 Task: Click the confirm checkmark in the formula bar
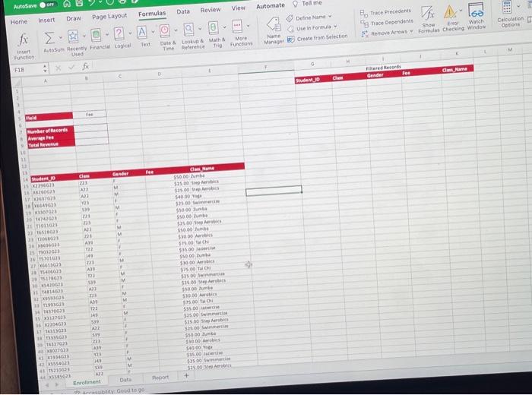pyautogui.click(x=71, y=68)
